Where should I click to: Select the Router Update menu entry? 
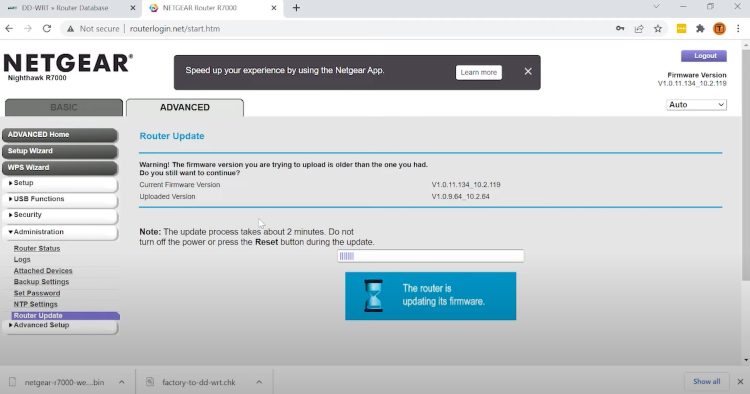click(x=66, y=316)
